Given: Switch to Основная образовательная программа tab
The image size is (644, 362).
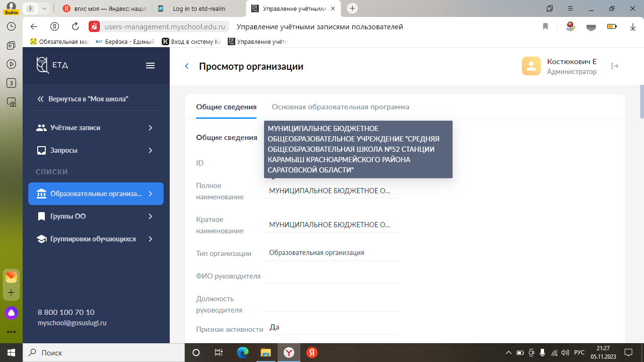Looking at the screenshot, I should 340,107.
